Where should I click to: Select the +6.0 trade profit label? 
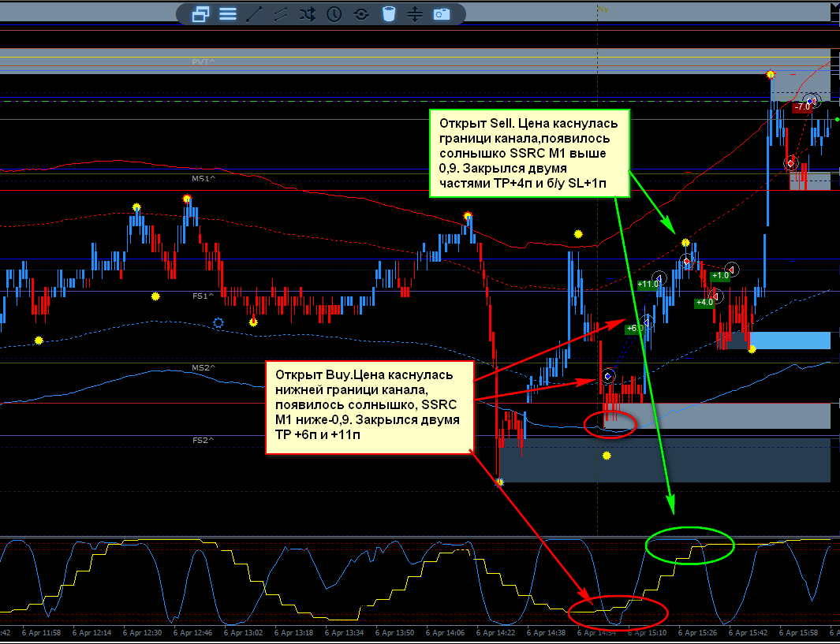[634, 328]
